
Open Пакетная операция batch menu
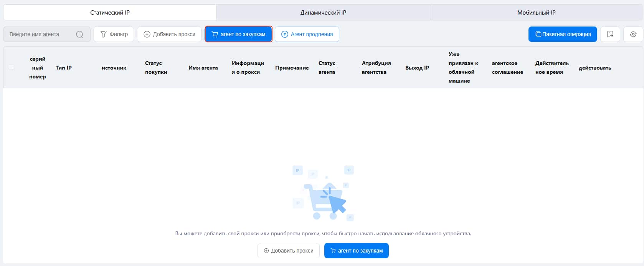(562, 34)
